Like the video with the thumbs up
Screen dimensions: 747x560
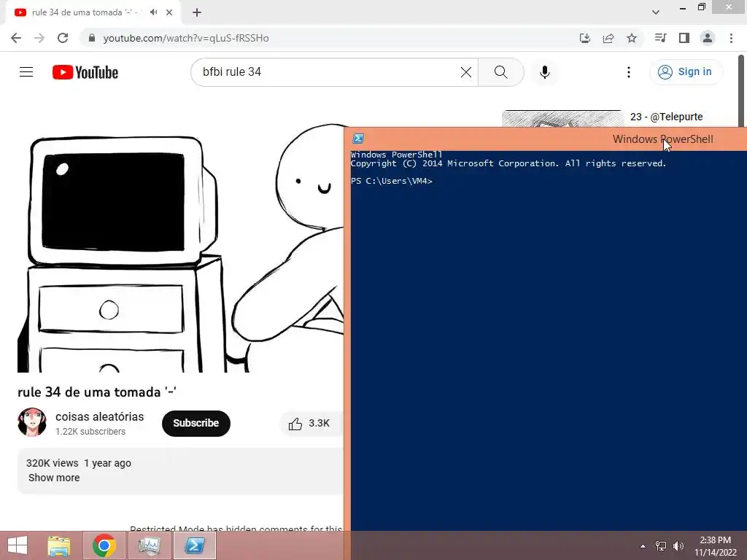click(x=309, y=424)
